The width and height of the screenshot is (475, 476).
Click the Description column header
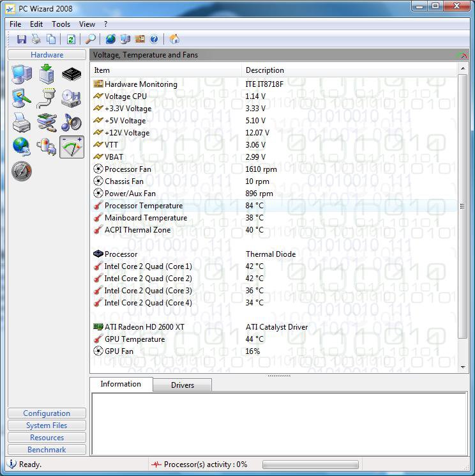[349, 70]
